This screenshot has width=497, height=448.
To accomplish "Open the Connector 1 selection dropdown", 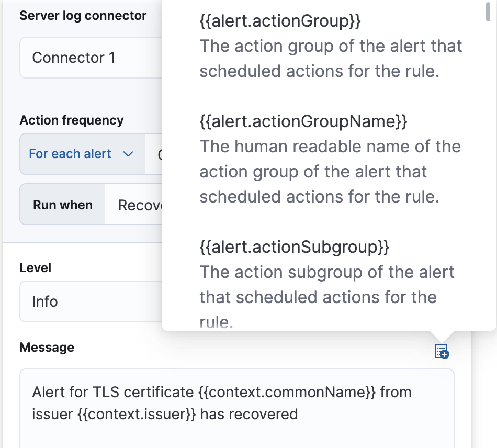I will pyautogui.click(x=89, y=58).
